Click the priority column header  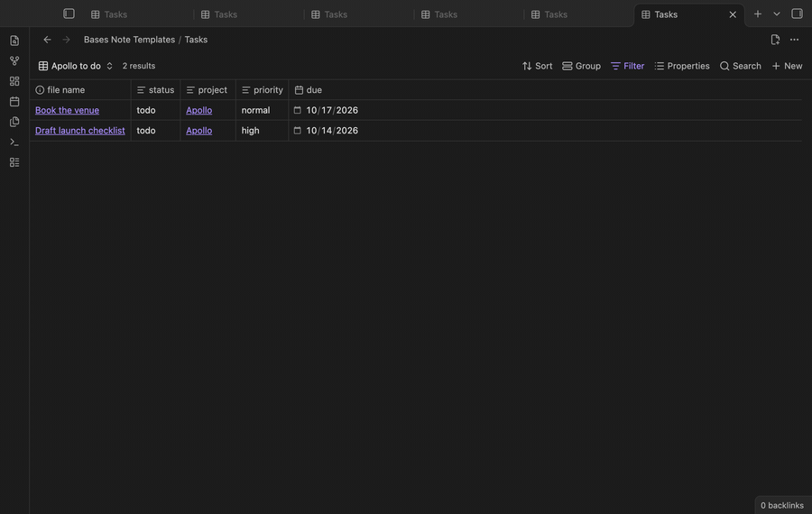[x=262, y=90]
